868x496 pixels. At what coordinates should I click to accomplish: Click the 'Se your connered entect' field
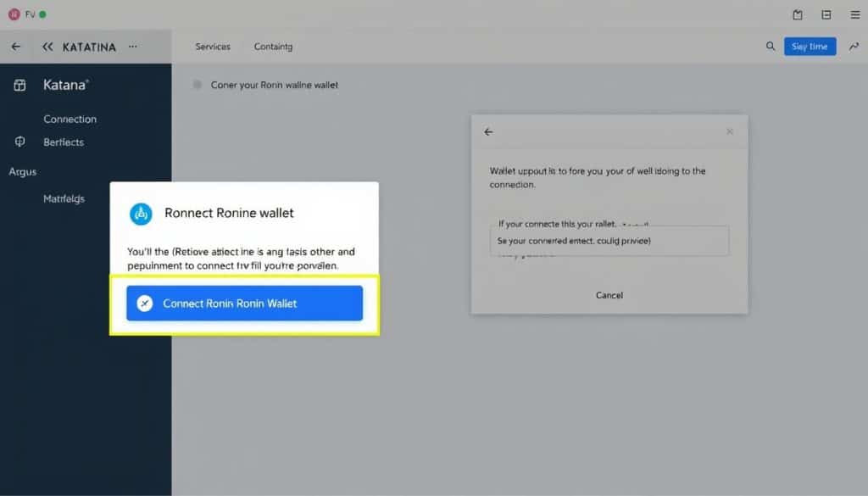[x=609, y=241]
